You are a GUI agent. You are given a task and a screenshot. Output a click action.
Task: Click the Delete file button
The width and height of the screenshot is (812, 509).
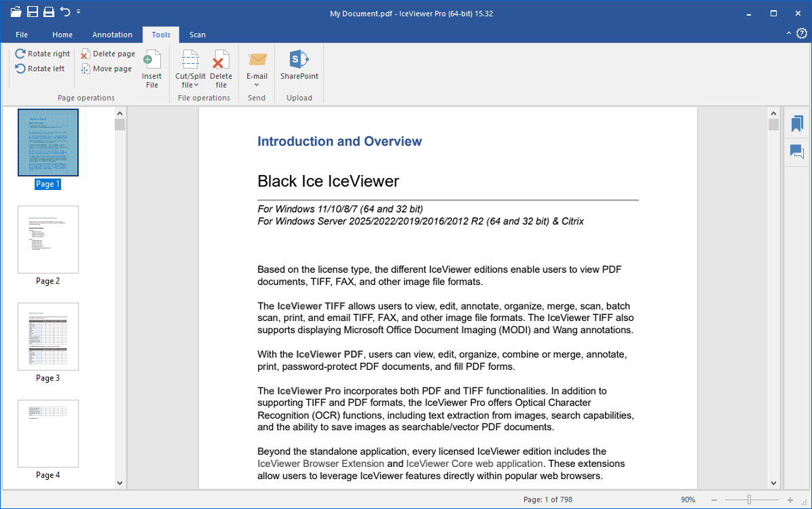click(221, 69)
